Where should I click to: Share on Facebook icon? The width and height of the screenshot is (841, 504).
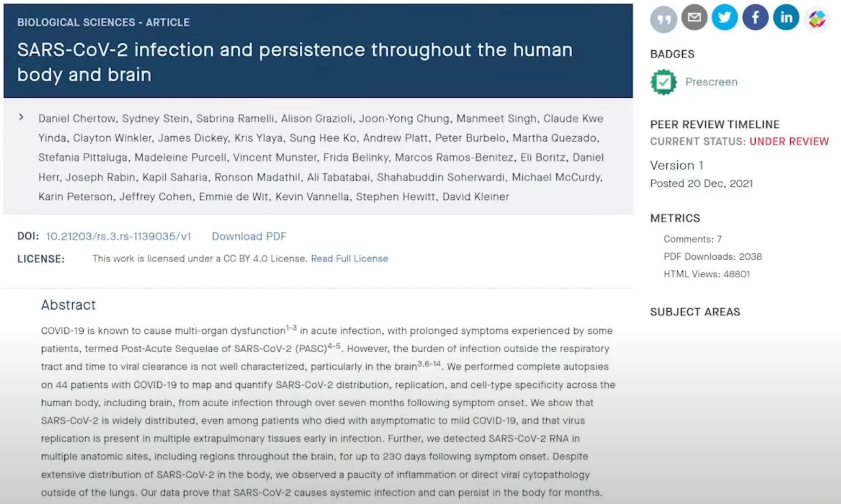tap(755, 17)
